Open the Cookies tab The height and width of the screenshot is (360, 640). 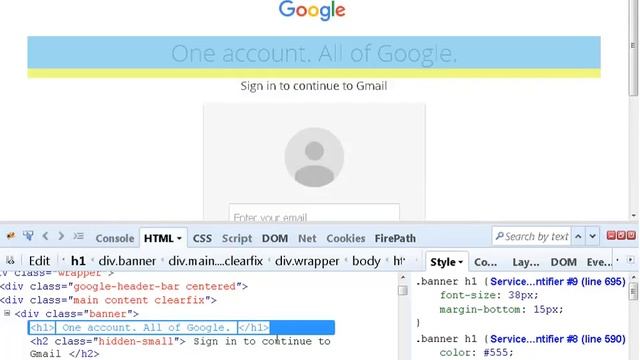point(345,238)
